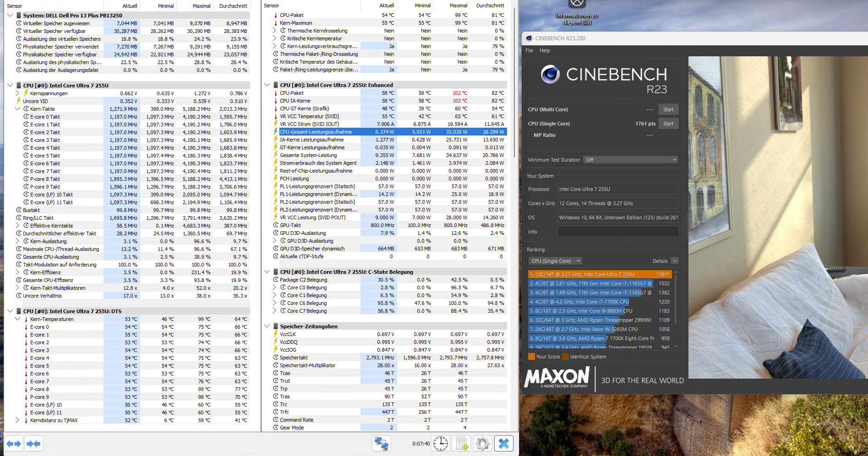
Task: Select ranking entry Intel Core i7-7700K CPU
Action: 600,302
